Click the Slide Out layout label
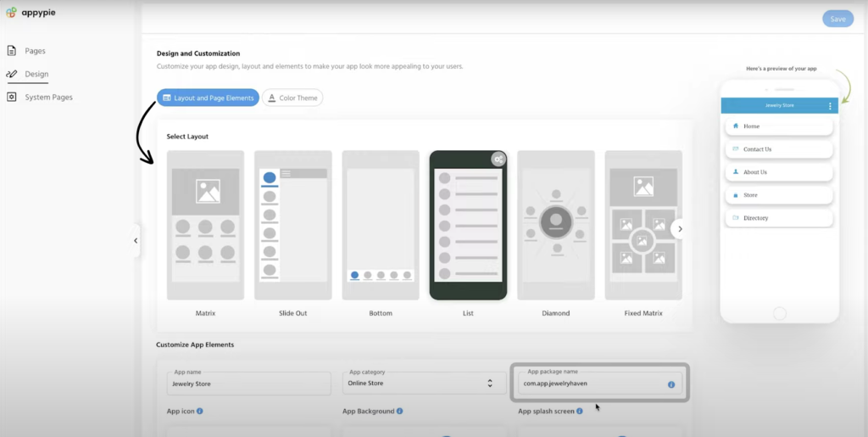This screenshot has width=868, height=437. pyautogui.click(x=292, y=313)
